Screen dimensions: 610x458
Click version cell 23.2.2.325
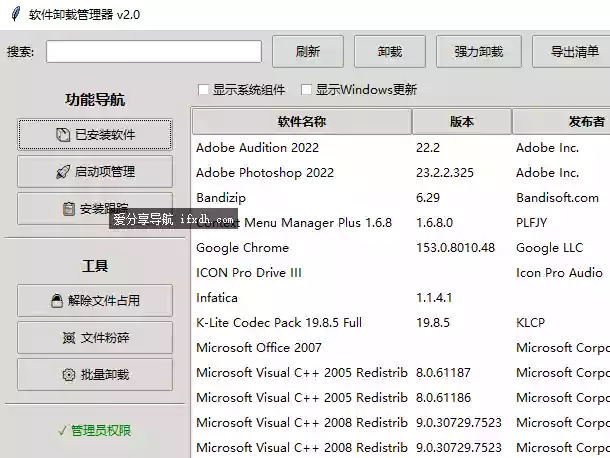445,173
